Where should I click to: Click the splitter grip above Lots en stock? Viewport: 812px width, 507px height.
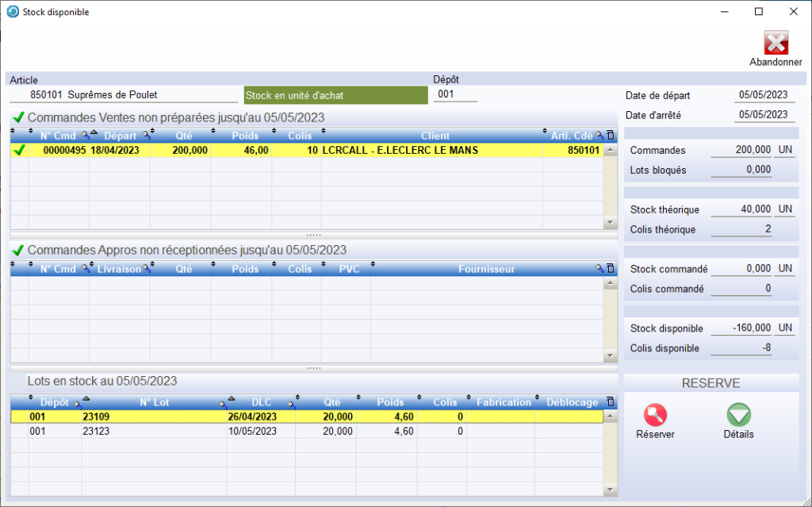(x=314, y=368)
